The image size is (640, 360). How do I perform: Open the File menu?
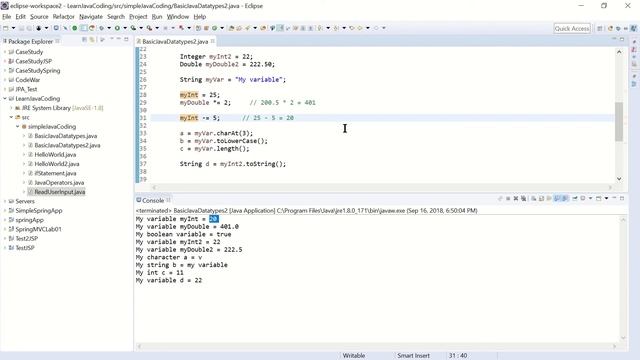(7, 17)
